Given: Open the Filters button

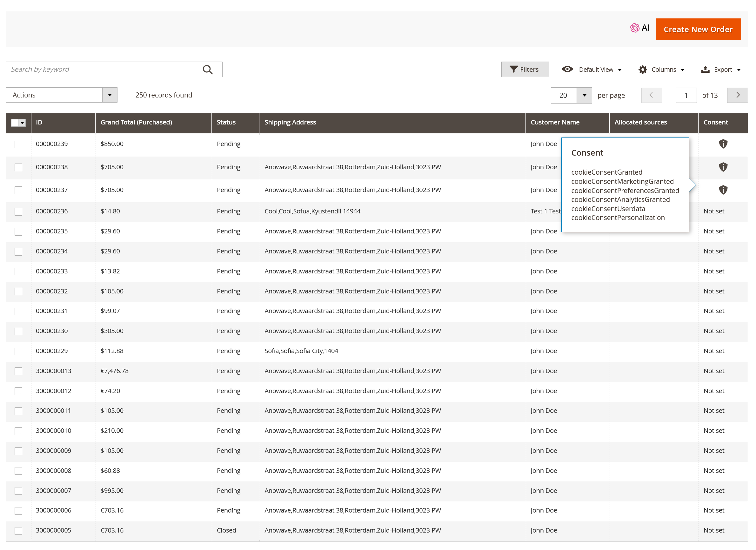Looking at the screenshot, I should [525, 69].
